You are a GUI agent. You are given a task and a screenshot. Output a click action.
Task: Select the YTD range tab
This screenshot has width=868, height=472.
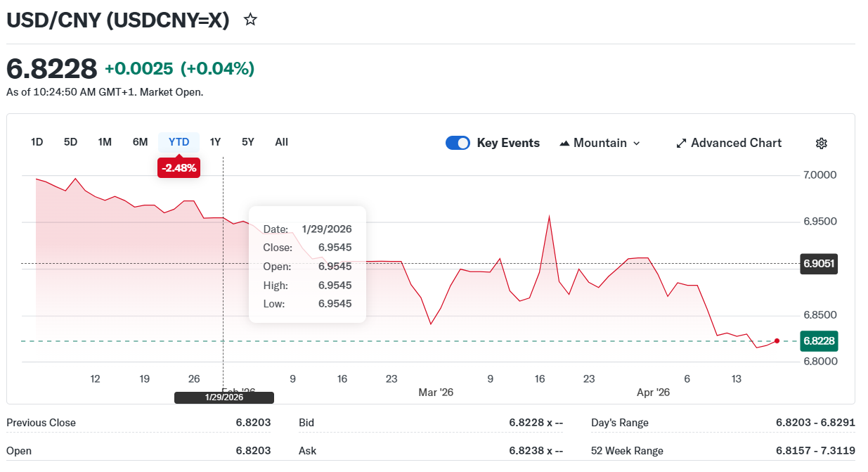[x=179, y=142]
